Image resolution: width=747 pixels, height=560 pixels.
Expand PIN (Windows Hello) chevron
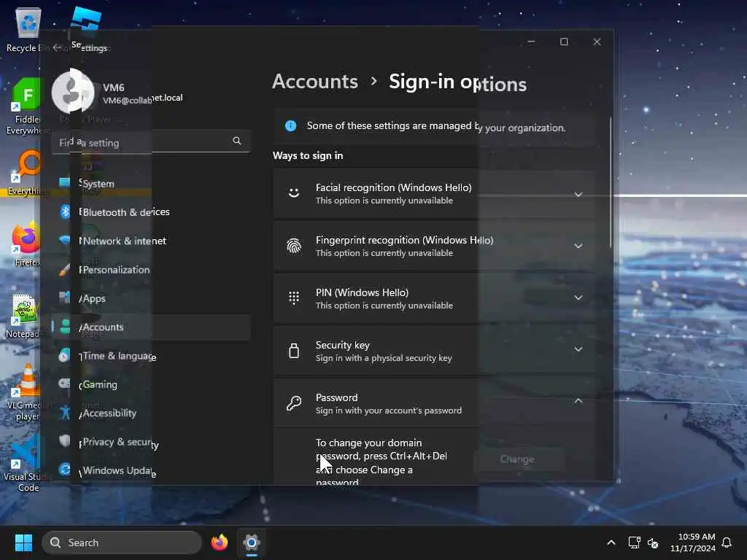click(578, 297)
